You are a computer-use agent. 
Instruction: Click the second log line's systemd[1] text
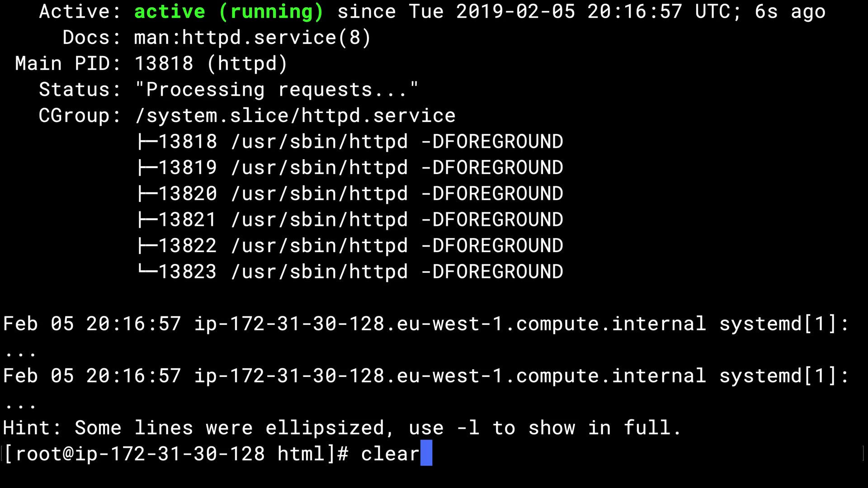coord(783,376)
